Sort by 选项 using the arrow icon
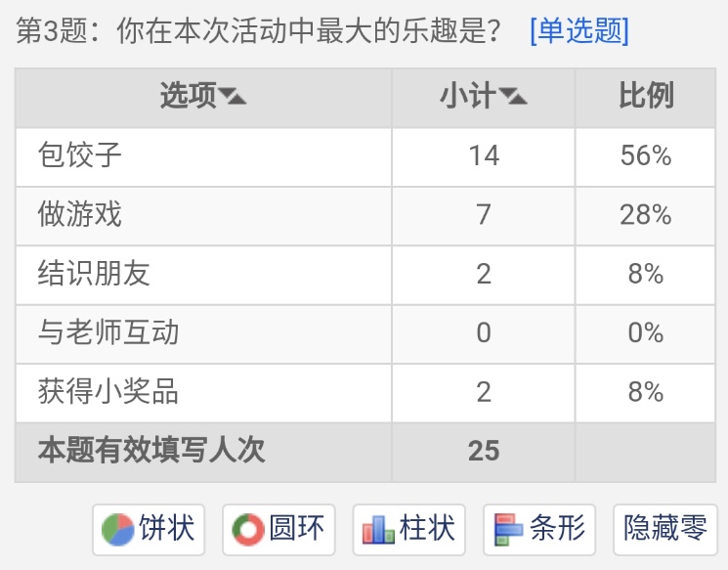 pos(233,96)
